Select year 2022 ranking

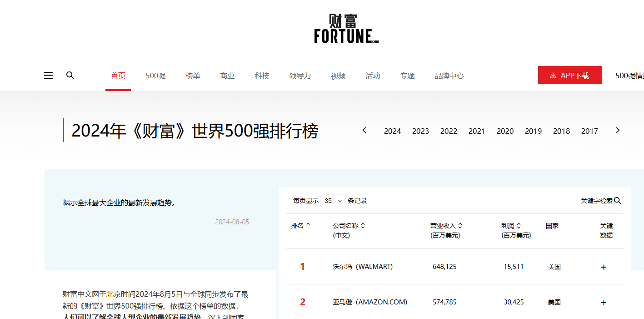[449, 131]
